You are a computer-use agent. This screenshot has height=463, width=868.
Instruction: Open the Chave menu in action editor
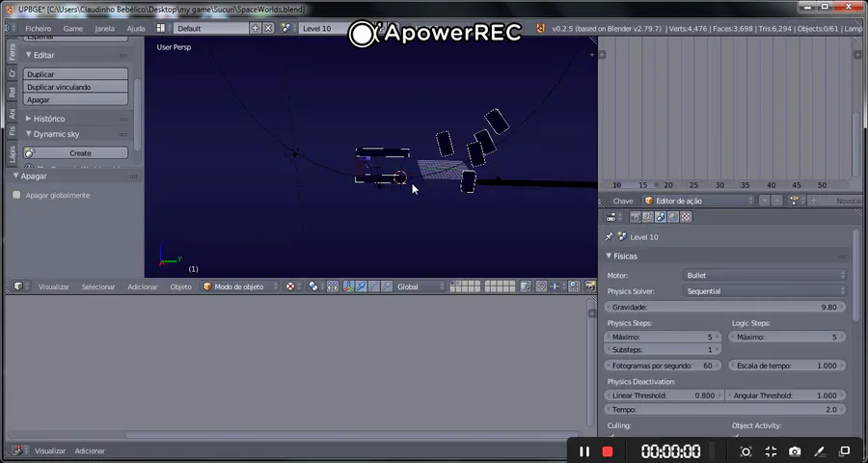pyautogui.click(x=623, y=201)
